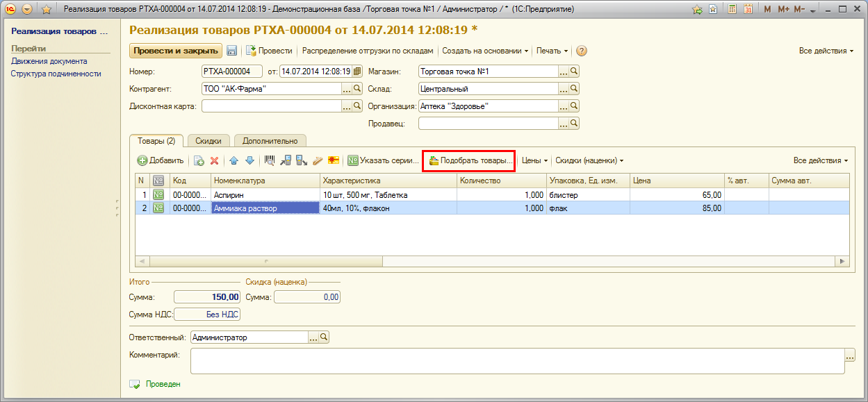Click 'Провести и закрыть' button

coord(175,51)
